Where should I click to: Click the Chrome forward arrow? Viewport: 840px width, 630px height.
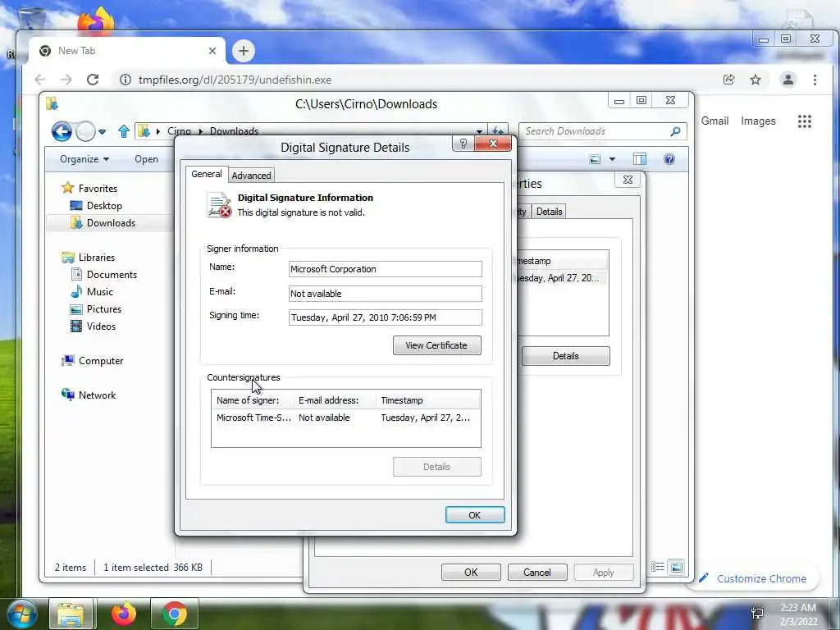click(66, 80)
